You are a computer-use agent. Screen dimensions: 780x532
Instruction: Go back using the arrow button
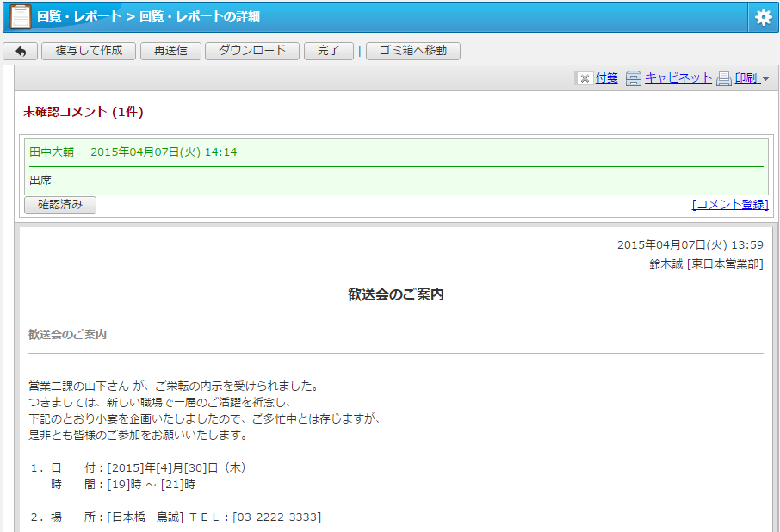[x=20, y=51]
